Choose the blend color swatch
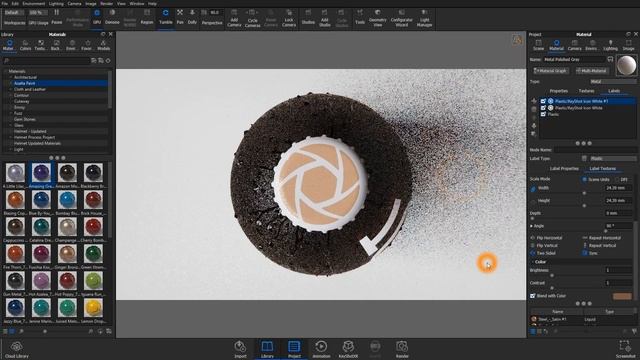Image resolution: width=640 pixels, height=360 pixels. (622, 296)
